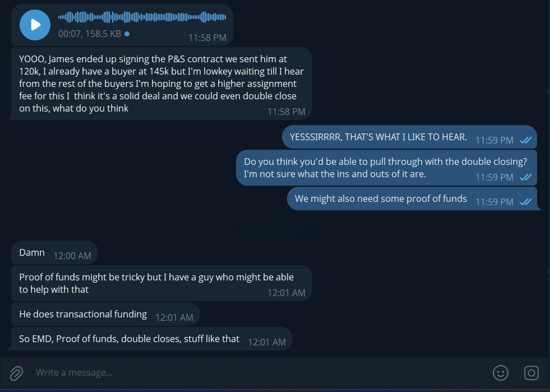This screenshot has width=550, height=392.
Task: Click the long YOOO message about the P&S contract
Action: [x=157, y=84]
